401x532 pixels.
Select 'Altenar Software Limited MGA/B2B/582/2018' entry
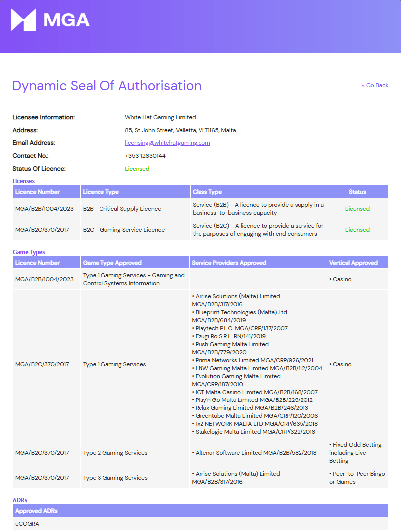(254, 453)
